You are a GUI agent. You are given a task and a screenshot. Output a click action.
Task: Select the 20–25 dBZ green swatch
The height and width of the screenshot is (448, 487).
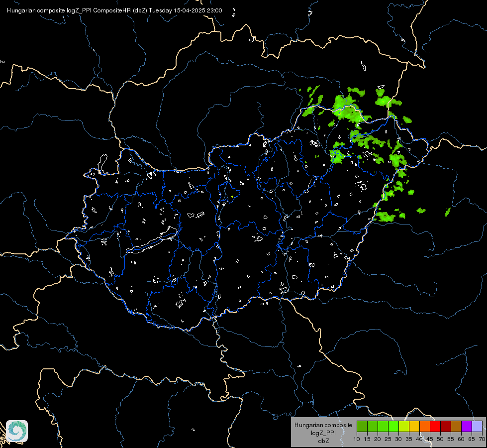(383, 426)
